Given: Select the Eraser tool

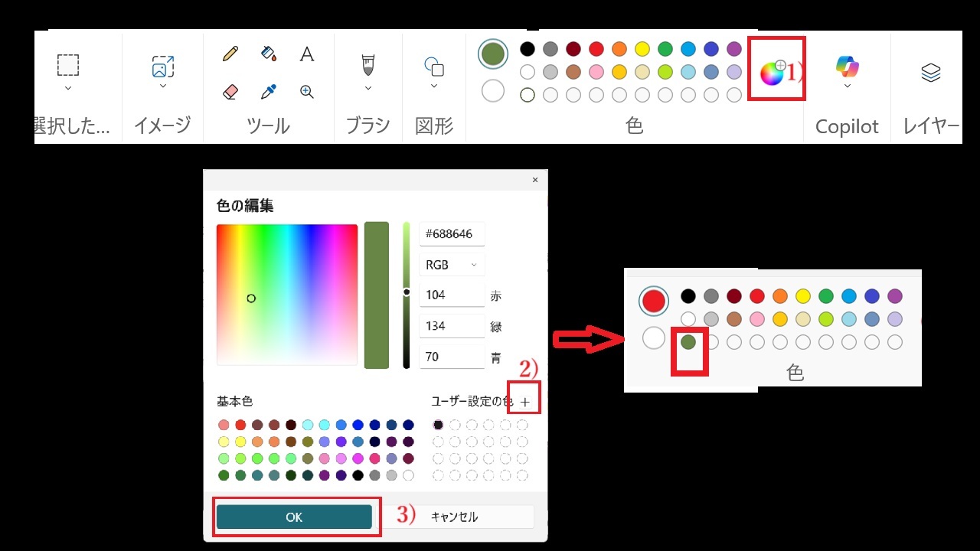Looking at the screenshot, I should click(230, 92).
